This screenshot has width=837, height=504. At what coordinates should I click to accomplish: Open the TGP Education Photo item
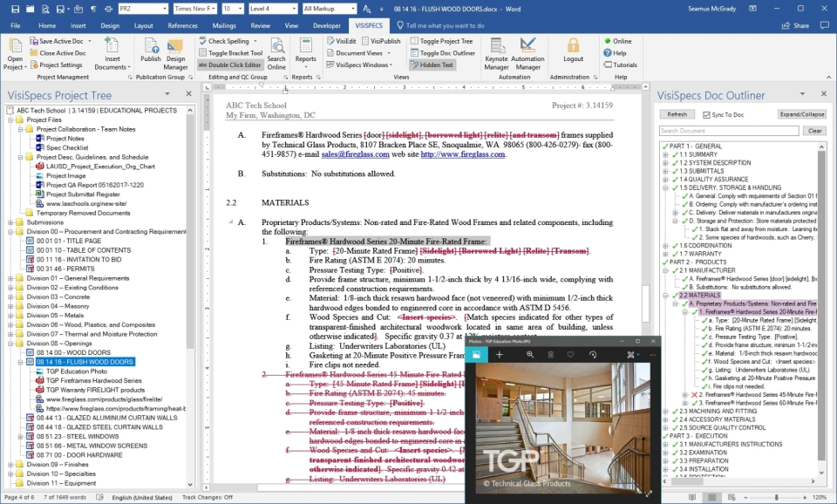tap(77, 371)
